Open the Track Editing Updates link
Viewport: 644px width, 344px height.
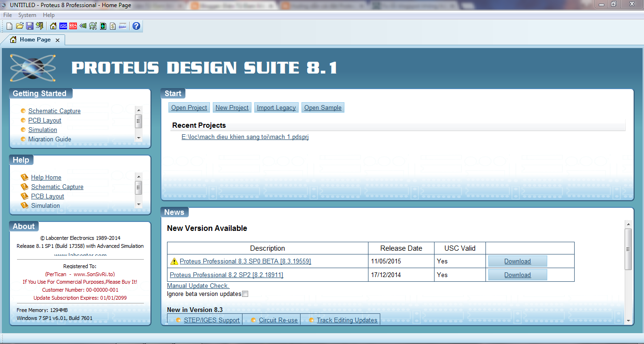[x=347, y=320]
